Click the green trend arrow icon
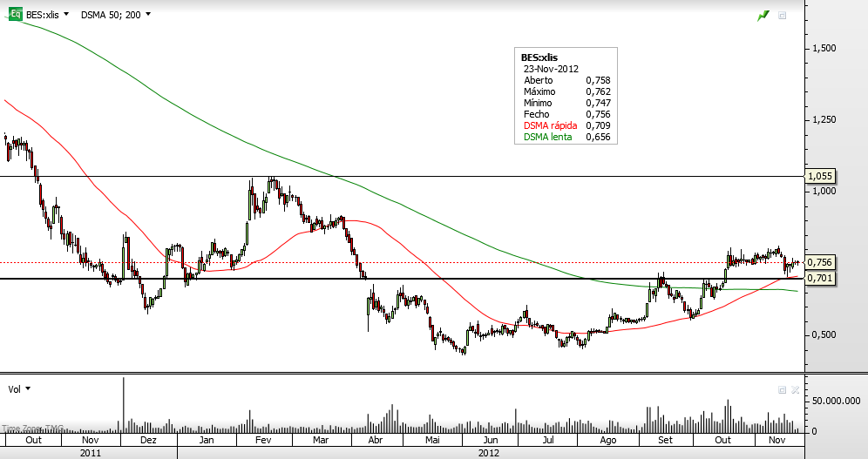This screenshot has height=459, width=868. point(763,16)
